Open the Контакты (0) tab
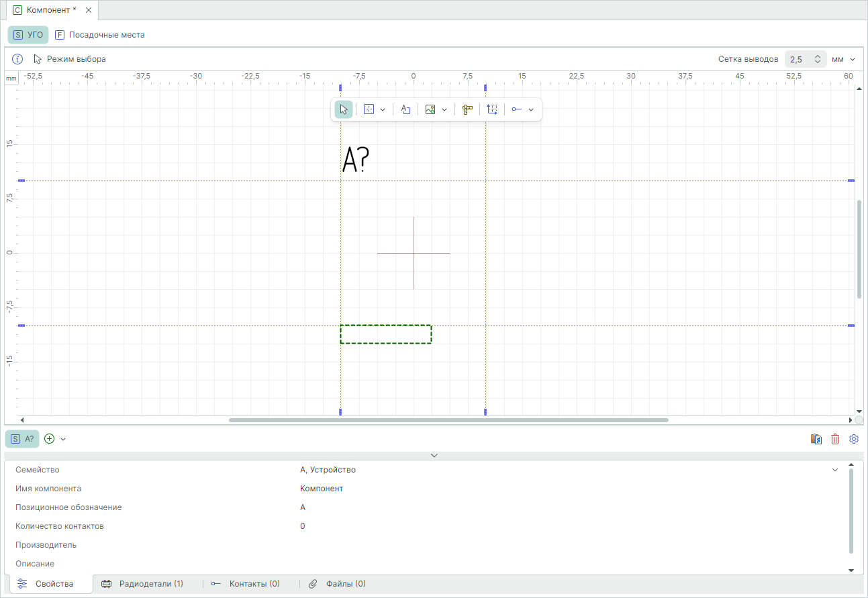Screen dimensions: 868x598 [x=246, y=584]
